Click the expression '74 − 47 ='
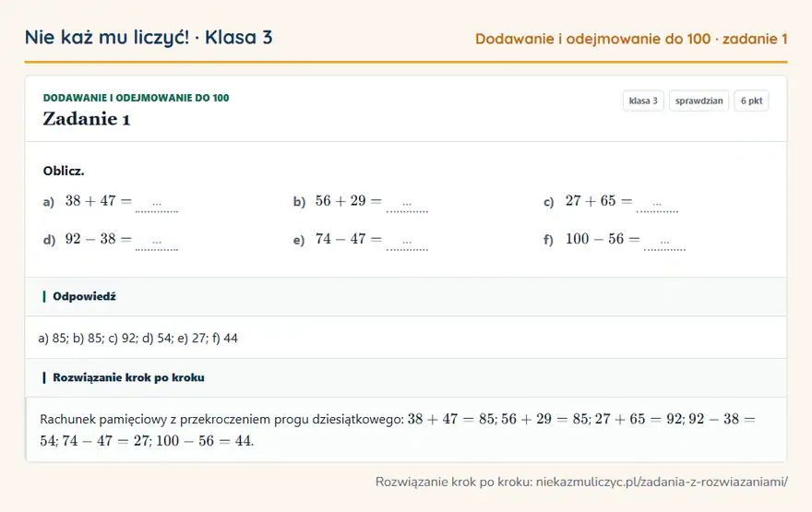The width and height of the screenshot is (812, 512). coord(349,239)
